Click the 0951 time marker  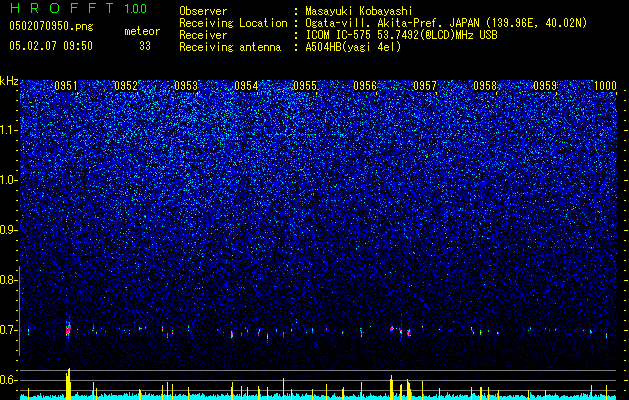[66, 86]
